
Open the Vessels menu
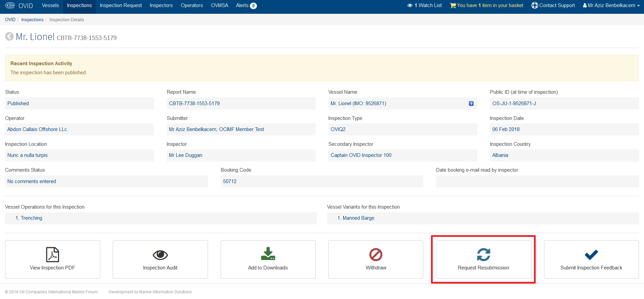[x=50, y=5]
